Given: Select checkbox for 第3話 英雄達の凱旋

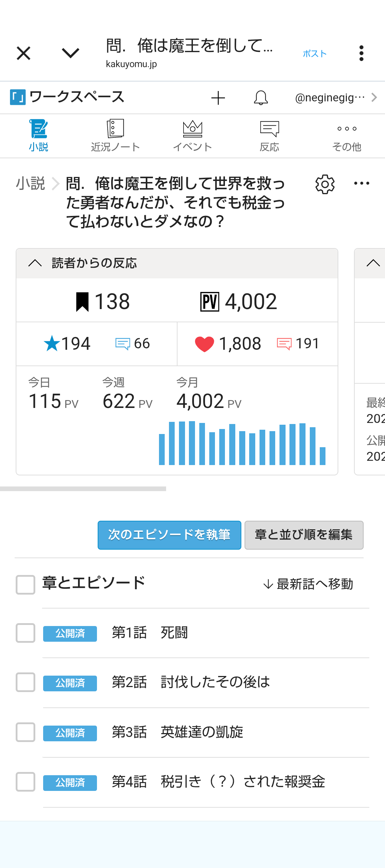Looking at the screenshot, I should [x=25, y=732].
